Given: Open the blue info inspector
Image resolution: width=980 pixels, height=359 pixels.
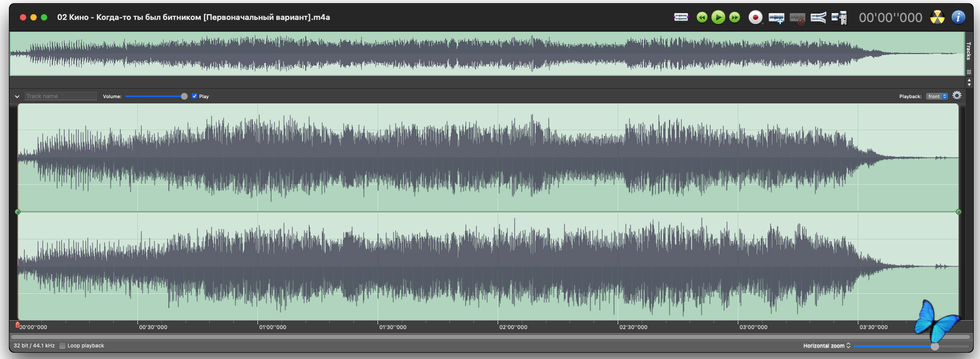Looking at the screenshot, I should (958, 17).
